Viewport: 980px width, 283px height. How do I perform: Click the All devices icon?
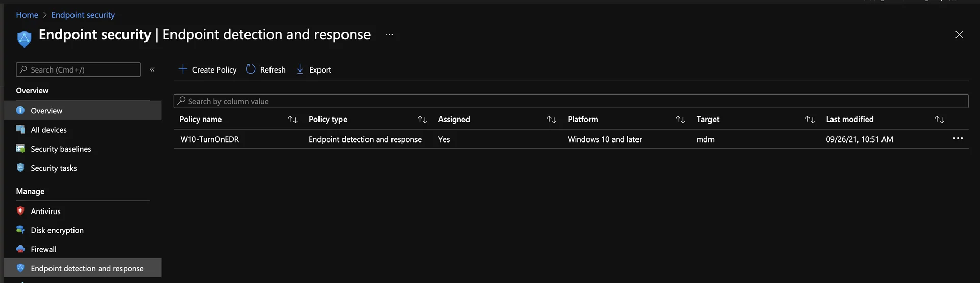[x=20, y=129]
